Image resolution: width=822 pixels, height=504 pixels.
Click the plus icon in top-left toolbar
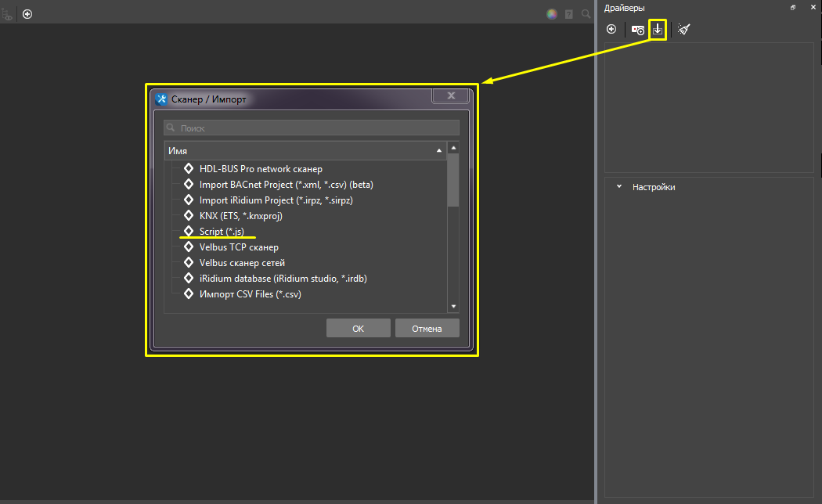coord(27,14)
